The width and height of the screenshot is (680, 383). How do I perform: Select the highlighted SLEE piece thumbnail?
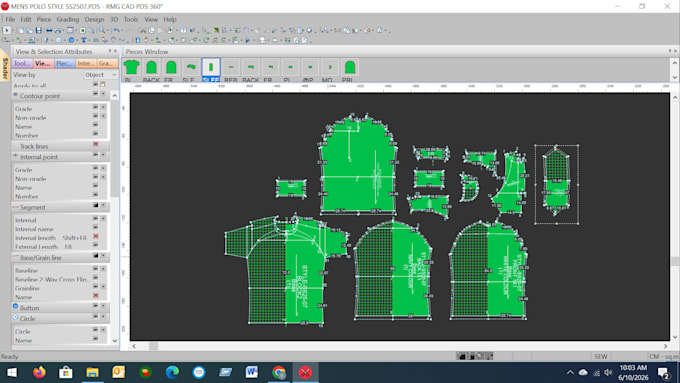coord(211,70)
